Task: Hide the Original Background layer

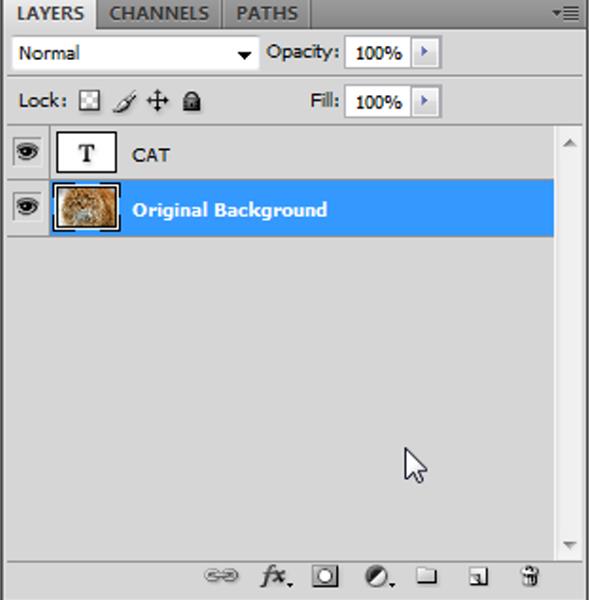Action: (x=27, y=207)
